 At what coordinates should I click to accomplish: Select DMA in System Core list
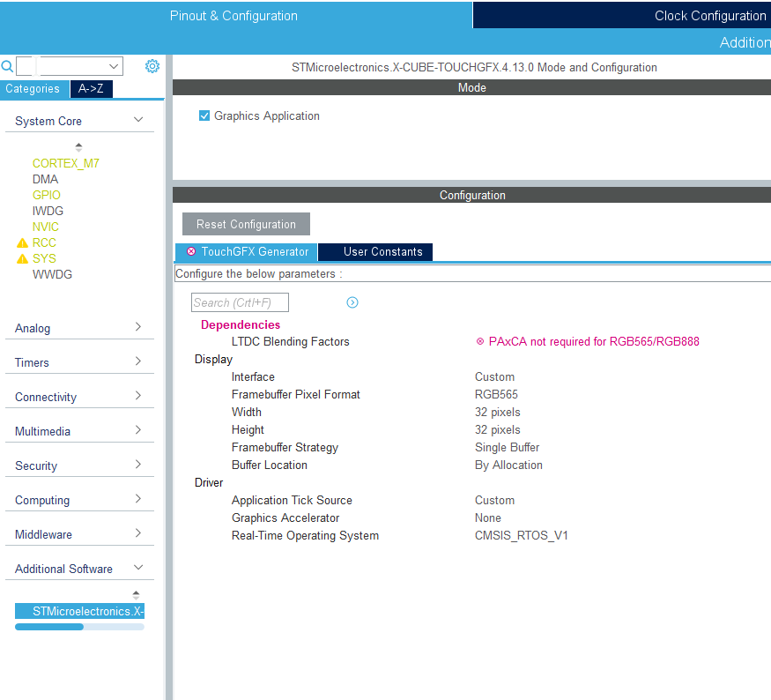45,179
